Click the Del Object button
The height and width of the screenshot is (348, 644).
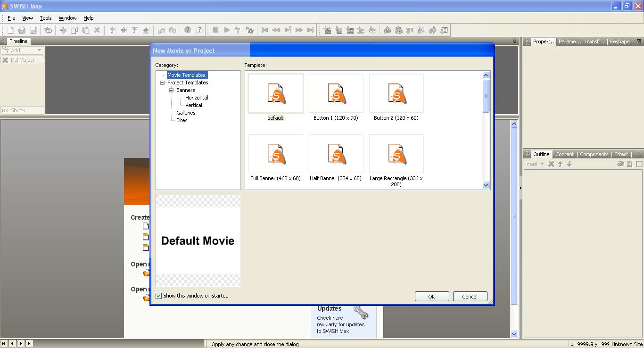pos(22,60)
